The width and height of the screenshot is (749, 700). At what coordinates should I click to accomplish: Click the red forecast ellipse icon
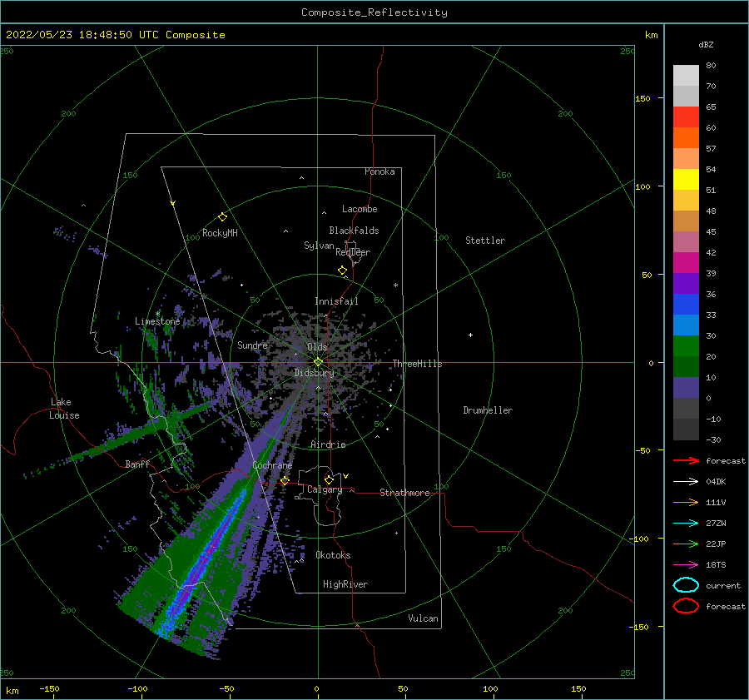(x=686, y=606)
